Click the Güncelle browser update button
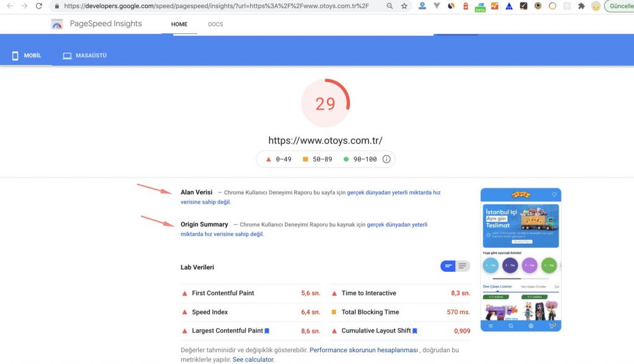Viewport: 634px width, 364px height. (x=620, y=6)
